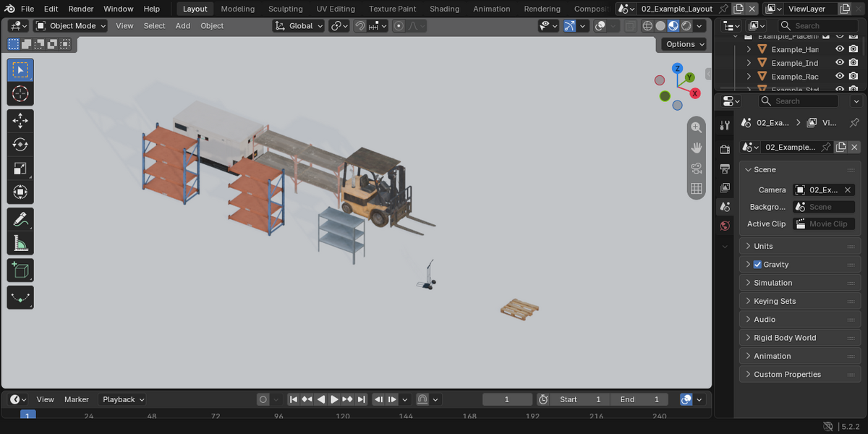Image resolution: width=868 pixels, height=434 pixels.
Task: Switch to rendered viewport shading
Action: tap(686, 25)
